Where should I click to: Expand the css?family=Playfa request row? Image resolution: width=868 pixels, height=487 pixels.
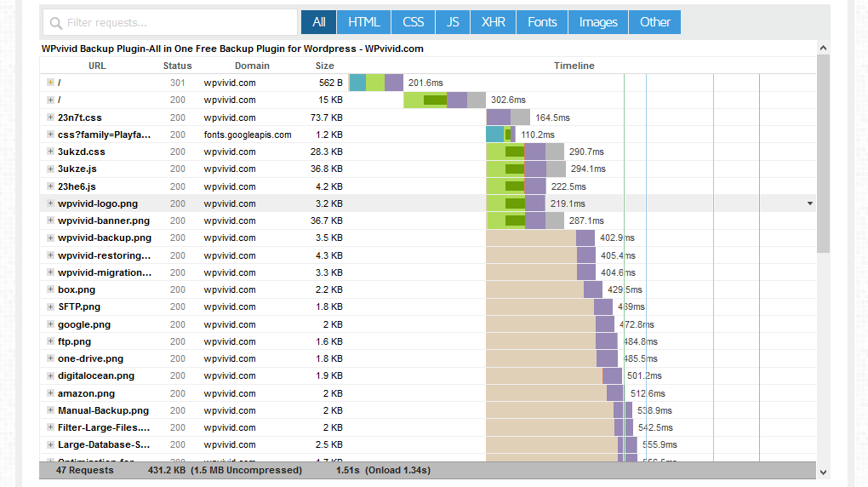(50, 135)
